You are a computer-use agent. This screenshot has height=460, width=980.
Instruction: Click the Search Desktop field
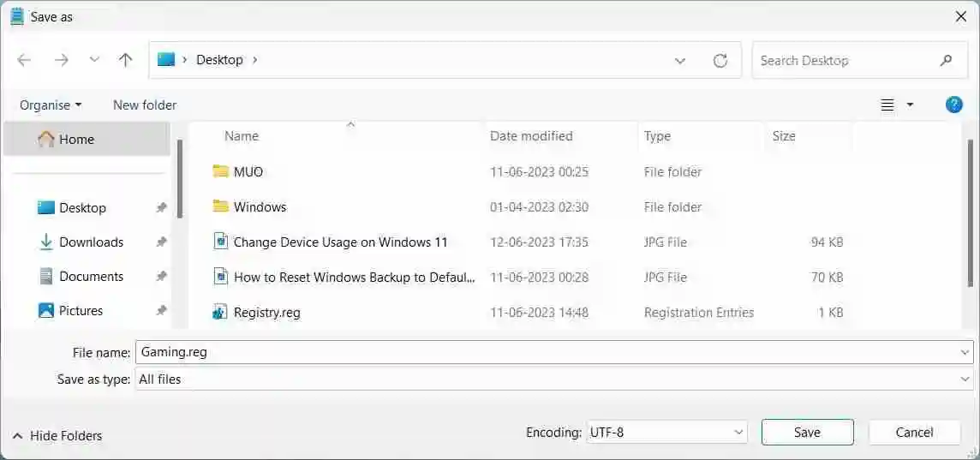click(860, 61)
